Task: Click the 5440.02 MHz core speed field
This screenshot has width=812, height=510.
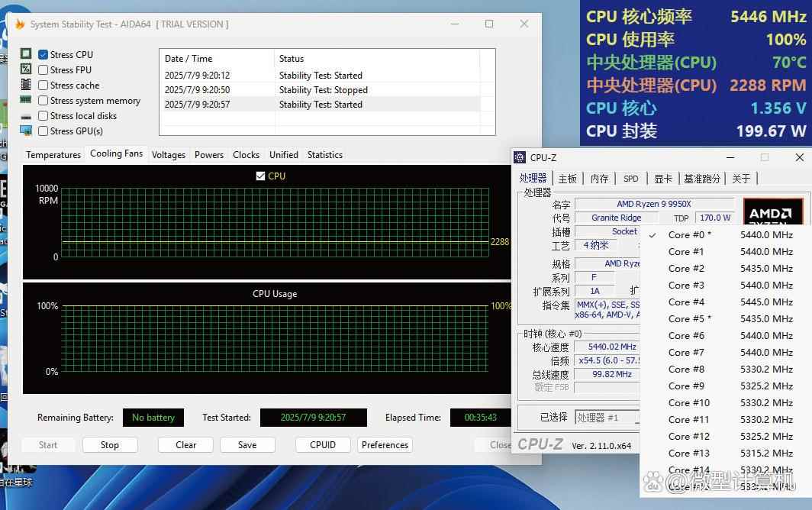Action: pos(608,347)
